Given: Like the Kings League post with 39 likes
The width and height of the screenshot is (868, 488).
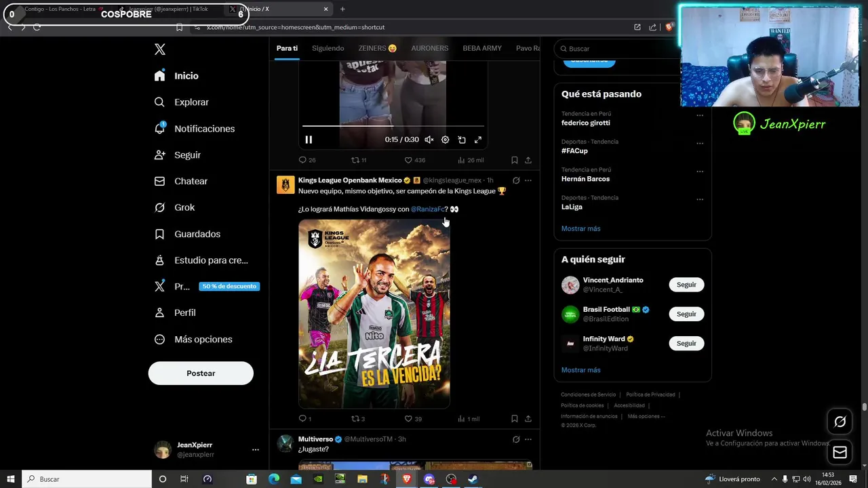Looking at the screenshot, I should (x=413, y=419).
